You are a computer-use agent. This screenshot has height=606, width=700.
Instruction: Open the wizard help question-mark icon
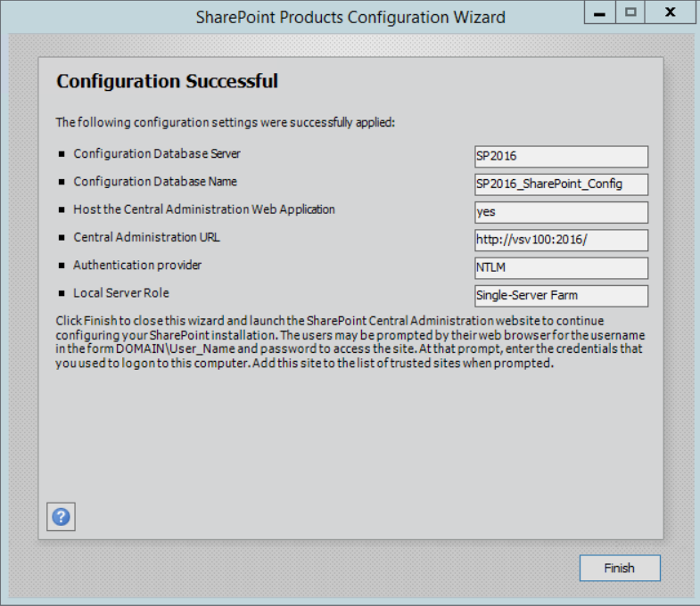point(61,517)
